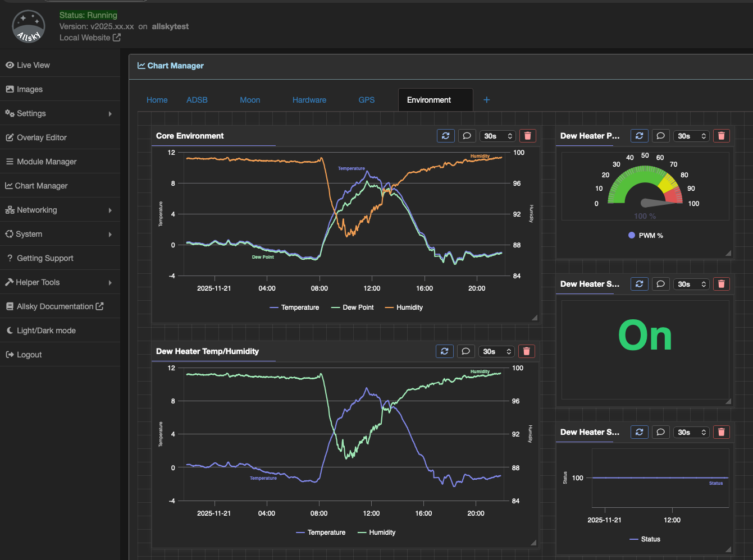Delete the Dew Heater Temp/Humidity chart
Viewport: 753px width, 560px height.
526,351
